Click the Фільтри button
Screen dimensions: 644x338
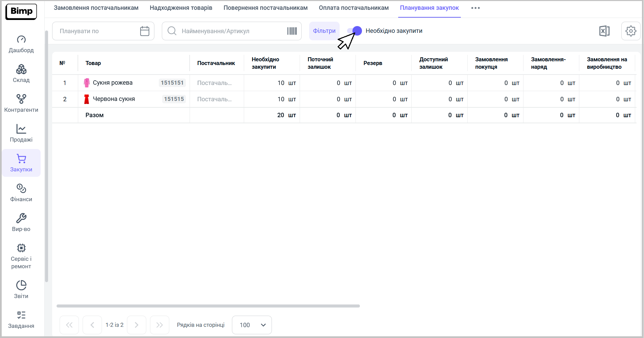point(324,31)
